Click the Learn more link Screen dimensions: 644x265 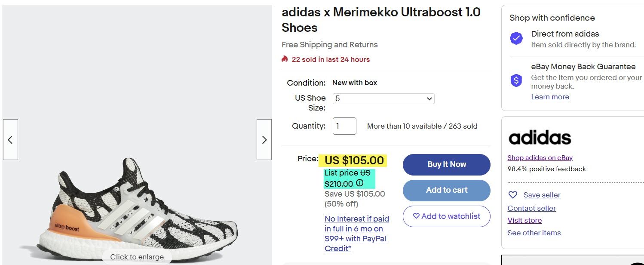click(x=550, y=97)
